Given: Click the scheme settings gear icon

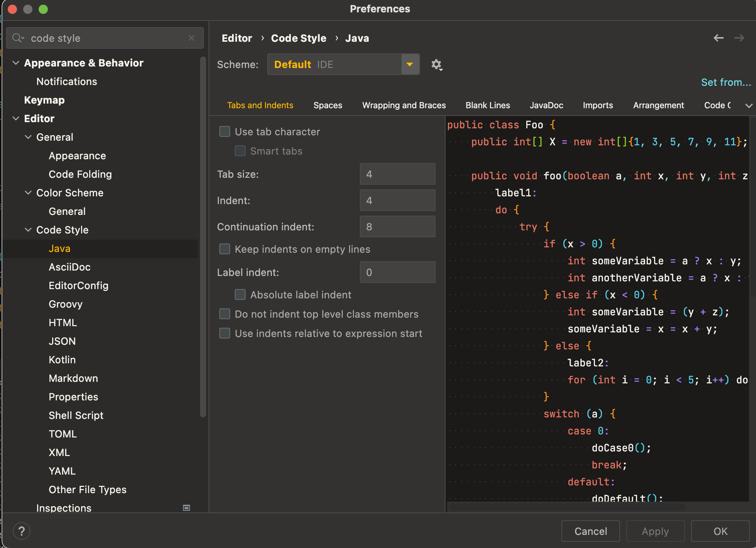Looking at the screenshot, I should coord(436,65).
